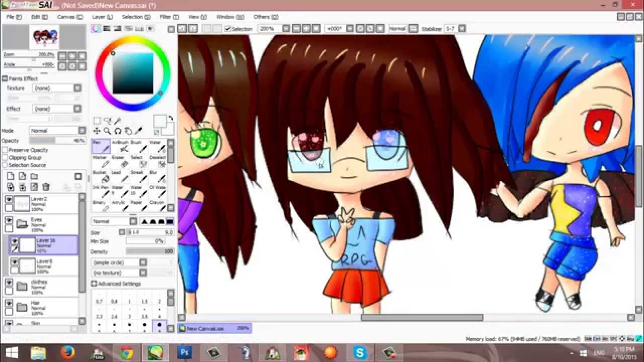The height and width of the screenshot is (362, 644).
Task: Show the color wheel panel
Action: (x=96, y=29)
